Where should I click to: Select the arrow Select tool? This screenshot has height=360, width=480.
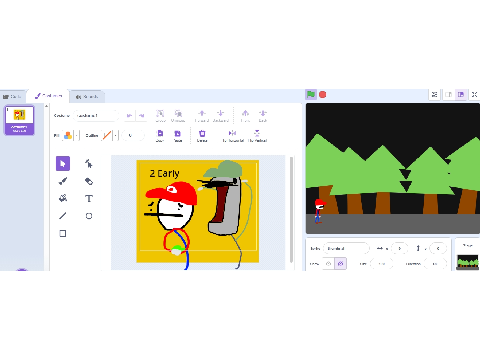(63, 163)
